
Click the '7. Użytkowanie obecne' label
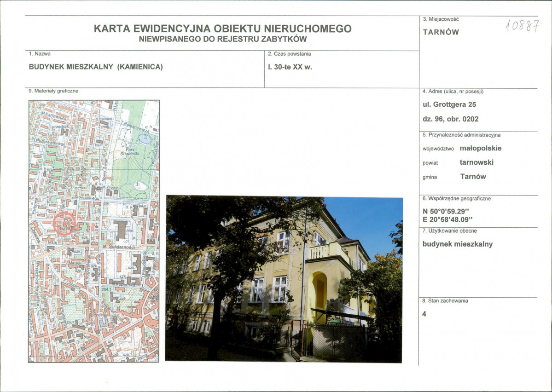(x=449, y=231)
